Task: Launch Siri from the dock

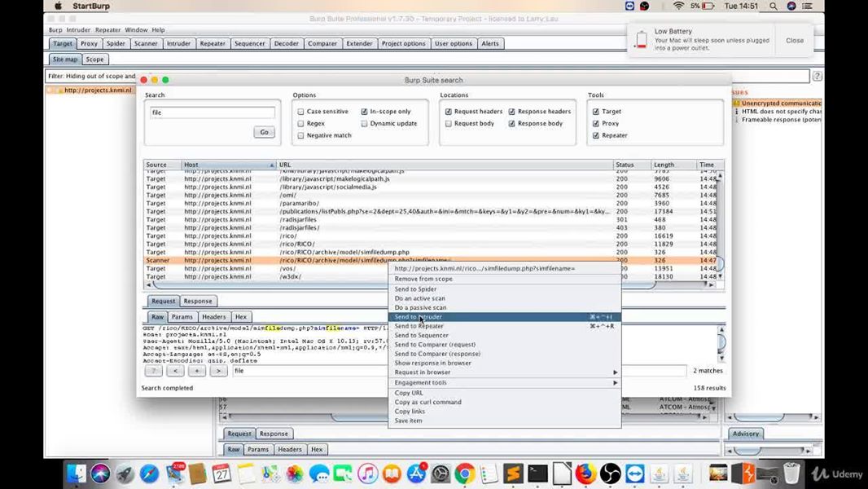Action: pyautogui.click(x=101, y=474)
